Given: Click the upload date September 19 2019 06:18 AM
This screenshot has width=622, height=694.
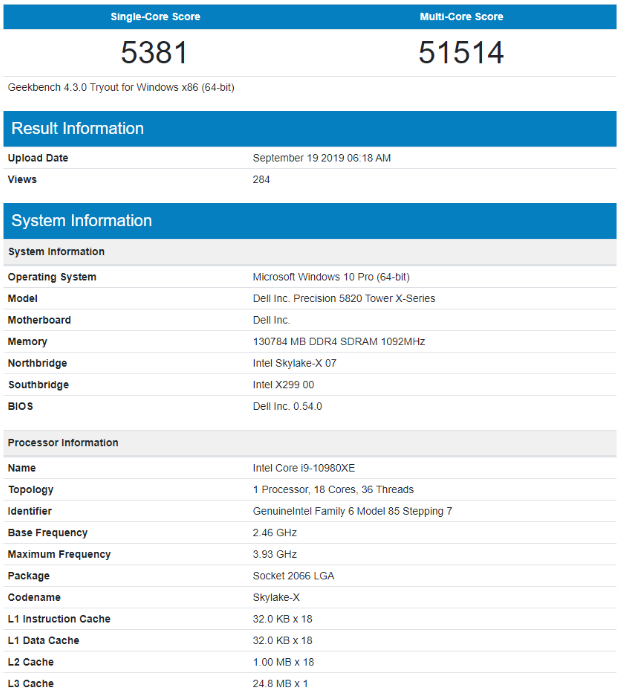Looking at the screenshot, I should pyautogui.click(x=322, y=158).
